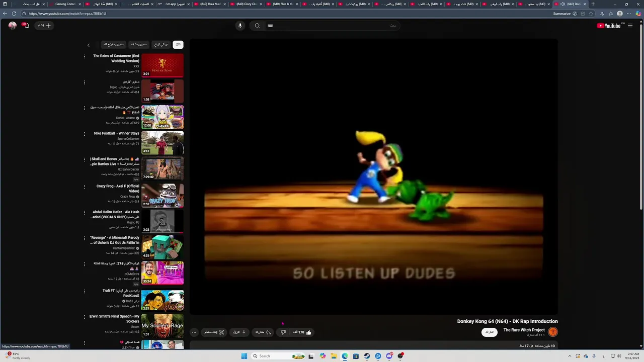
Task: Open weather widget showing 35°C
Action: point(18,356)
